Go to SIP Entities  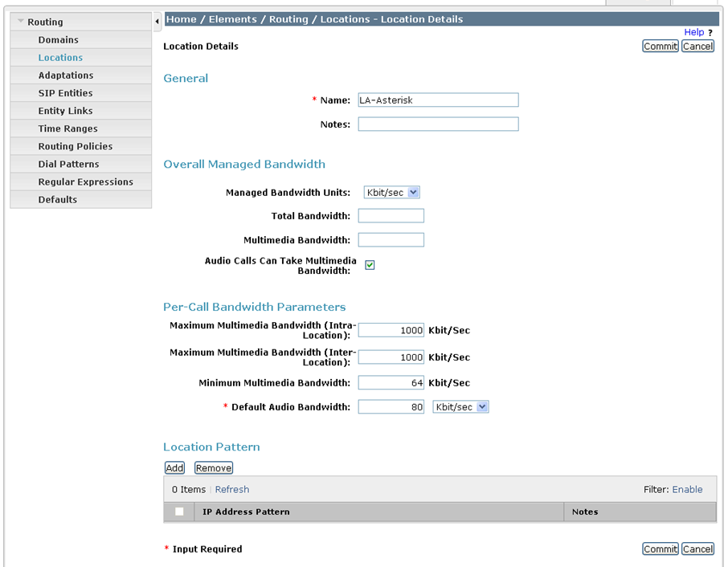65,93
